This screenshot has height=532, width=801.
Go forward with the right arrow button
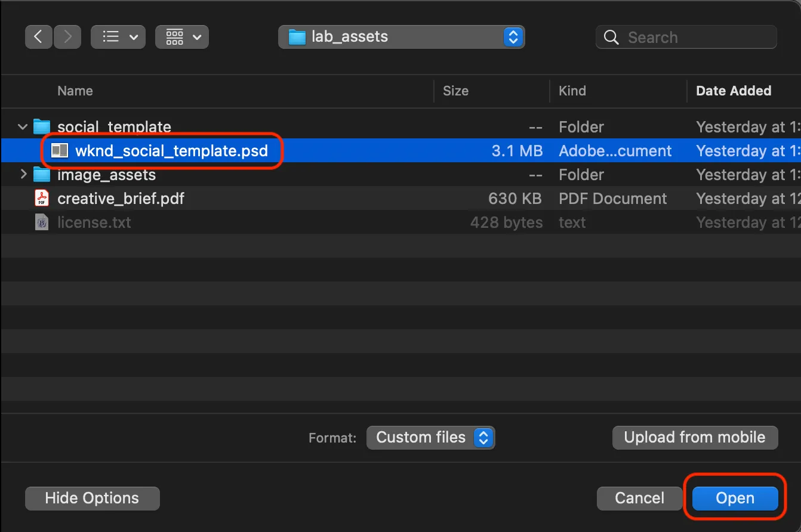click(67, 37)
